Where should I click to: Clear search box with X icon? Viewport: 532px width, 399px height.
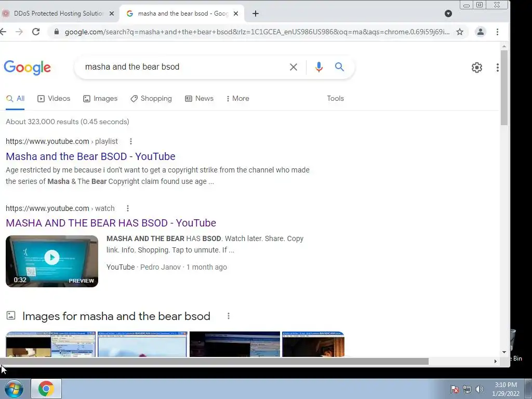tap(294, 67)
